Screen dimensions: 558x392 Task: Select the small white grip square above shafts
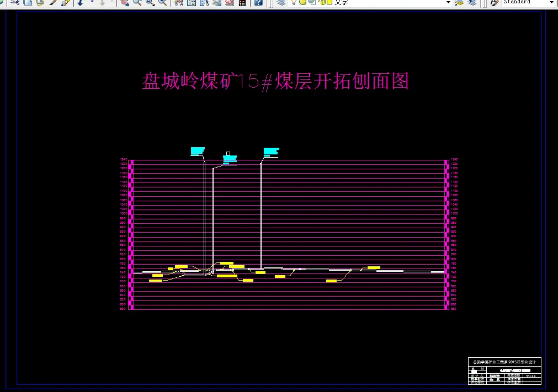tap(228, 153)
